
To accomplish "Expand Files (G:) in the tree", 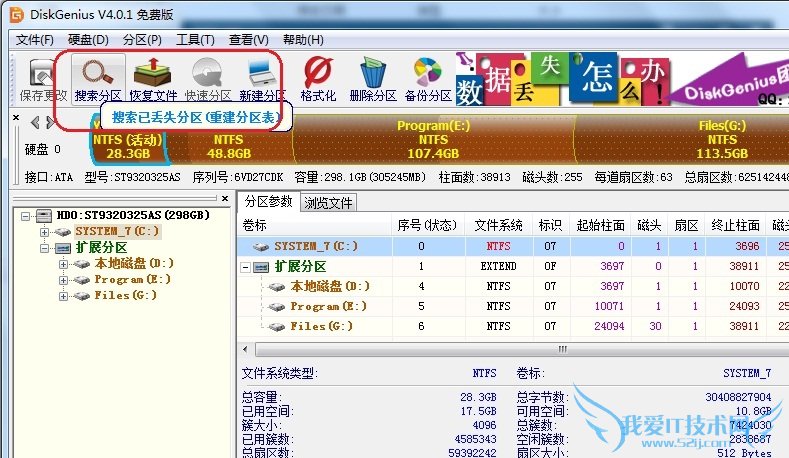I will [x=63, y=296].
